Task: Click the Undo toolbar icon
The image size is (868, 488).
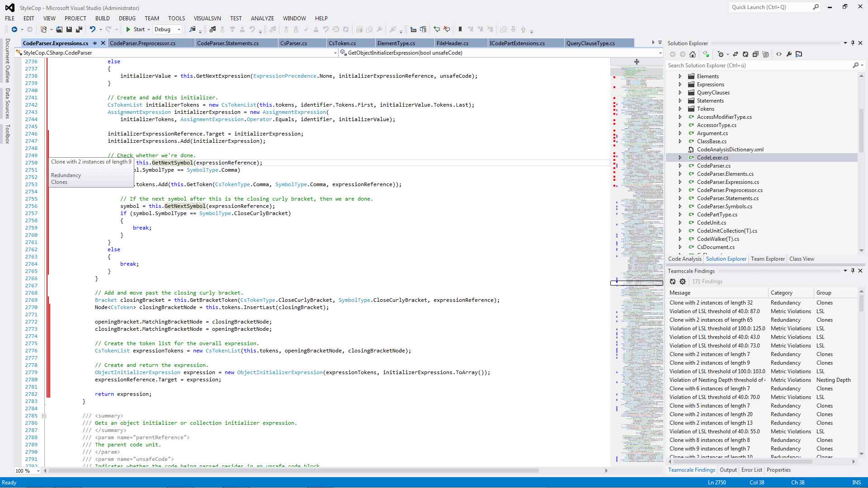Action: (93, 29)
